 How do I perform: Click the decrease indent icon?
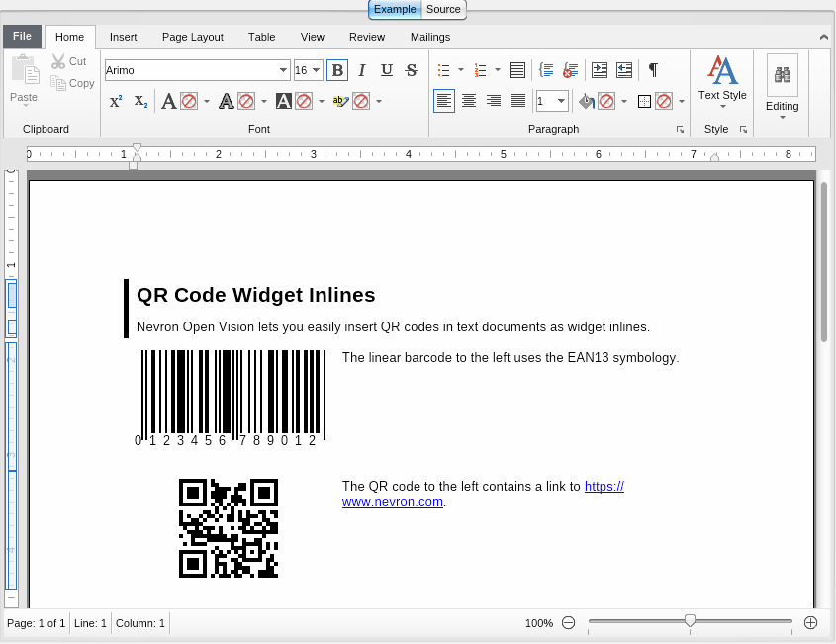pos(624,70)
